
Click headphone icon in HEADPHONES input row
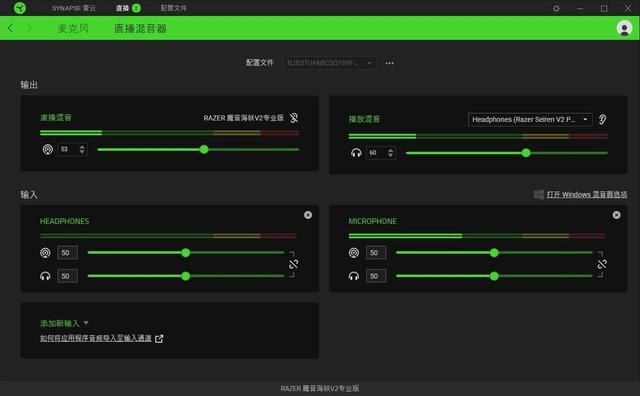tap(45, 276)
